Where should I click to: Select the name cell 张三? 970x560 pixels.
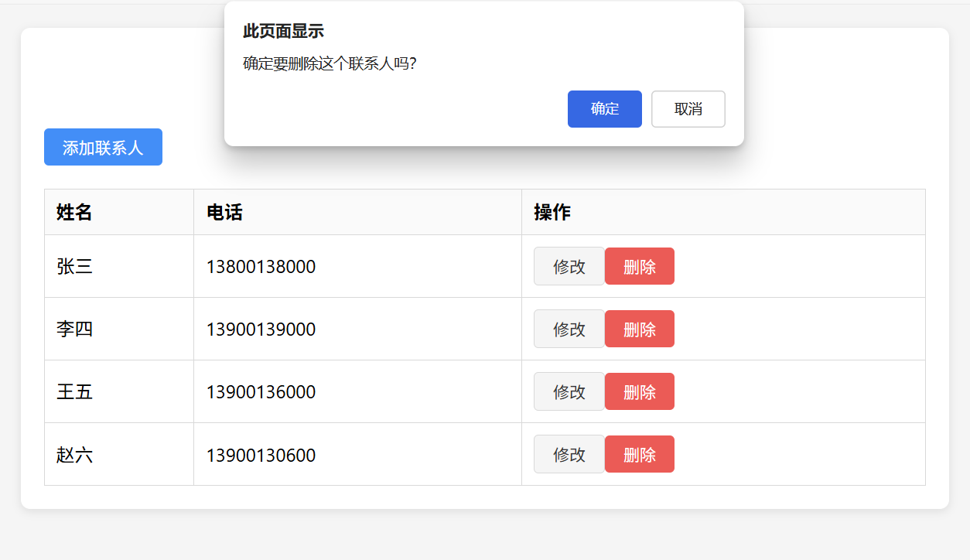pyautogui.click(x=119, y=266)
